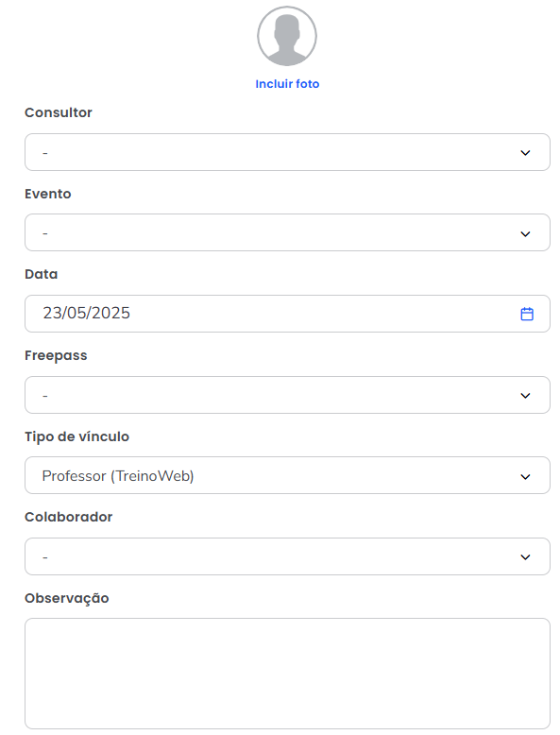
Task: Open the calendar picker icon in Data field
Action: coord(527,314)
